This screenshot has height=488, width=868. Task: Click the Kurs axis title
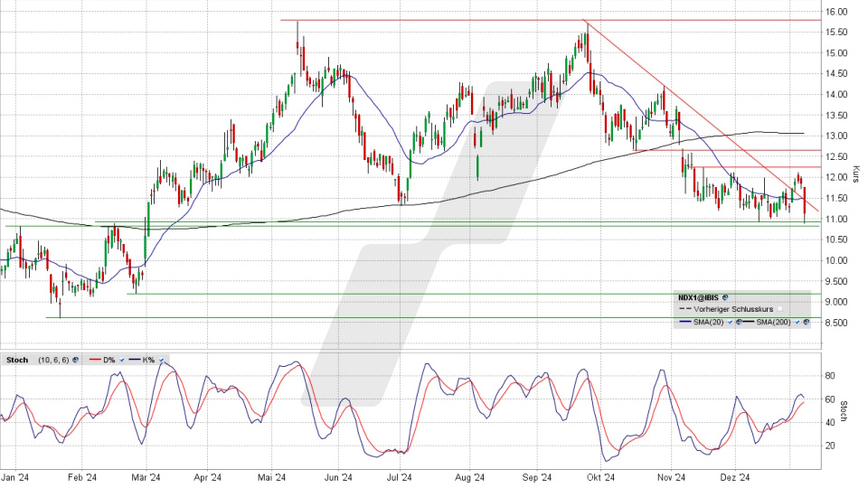[855, 174]
